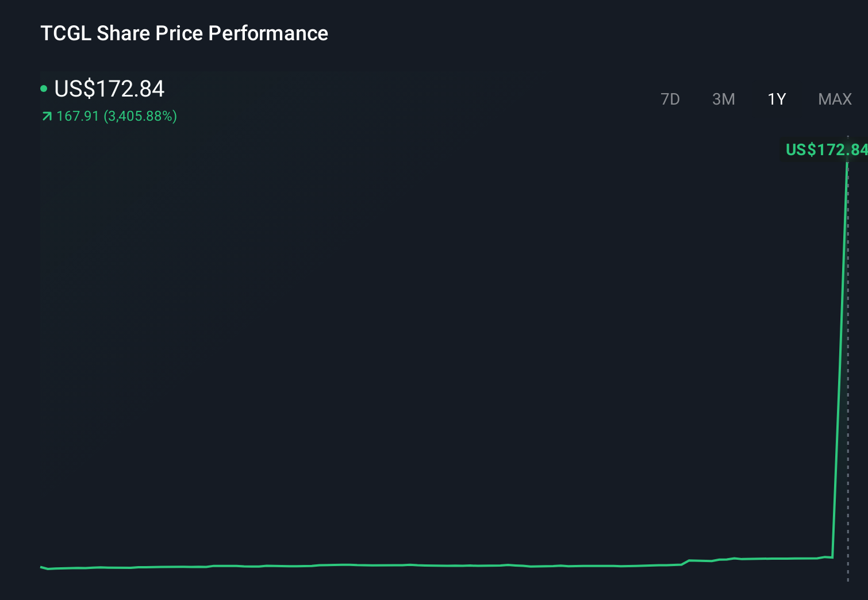
Task: Open the MAX price history view
Action: click(834, 99)
